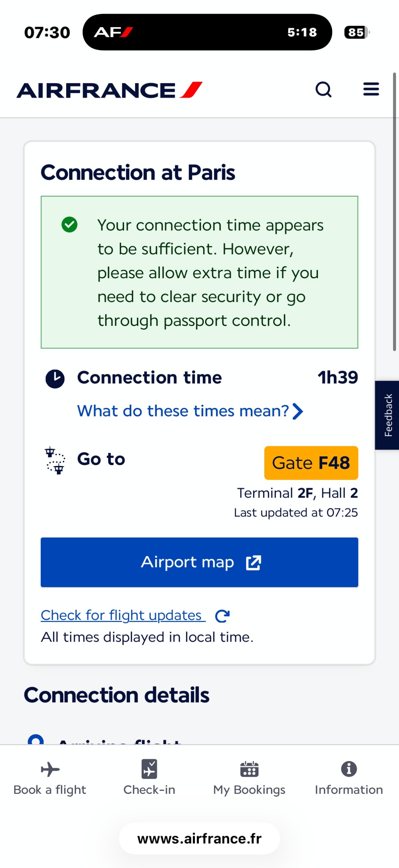Click the page scrollbar on right edge
The image size is (399, 868).
pos(394,212)
